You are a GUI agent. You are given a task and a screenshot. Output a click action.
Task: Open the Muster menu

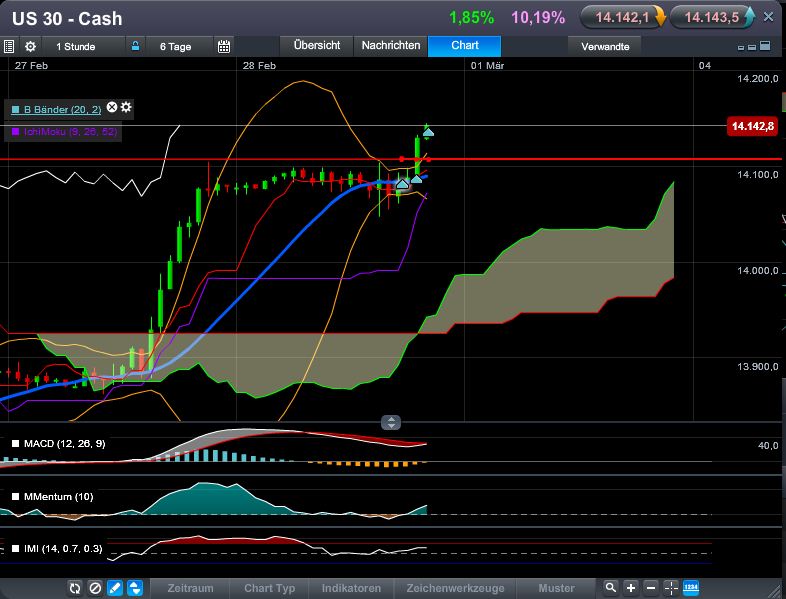coord(556,588)
